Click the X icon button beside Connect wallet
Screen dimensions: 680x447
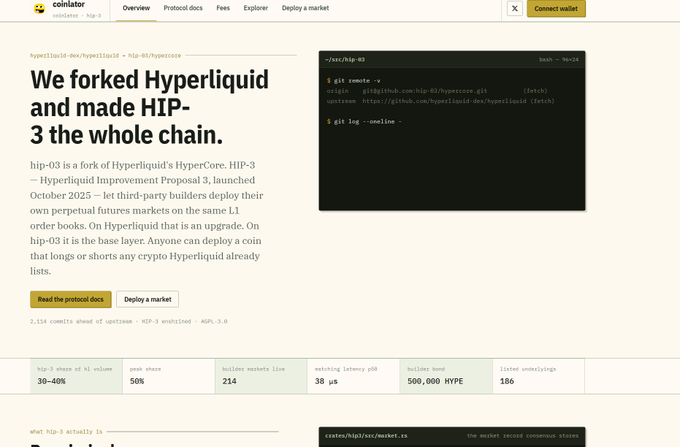pos(515,8)
